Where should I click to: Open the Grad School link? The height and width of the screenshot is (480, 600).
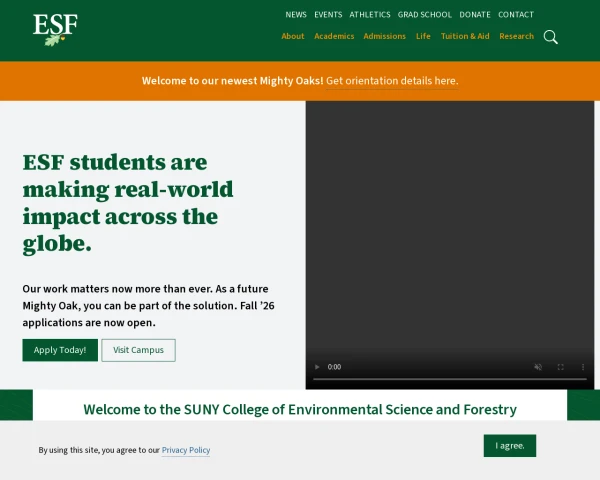pyautogui.click(x=425, y=15)
